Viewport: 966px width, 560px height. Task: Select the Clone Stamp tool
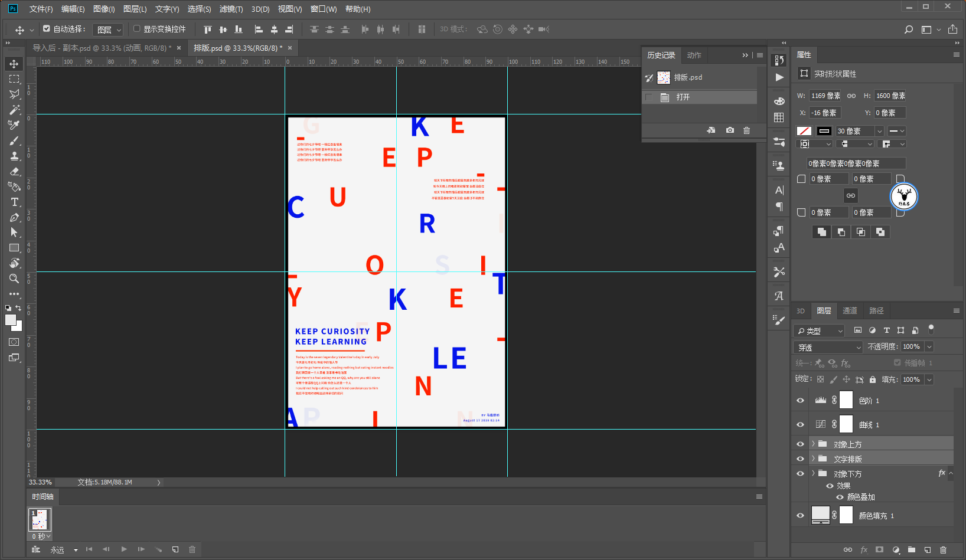pos(14,156)
